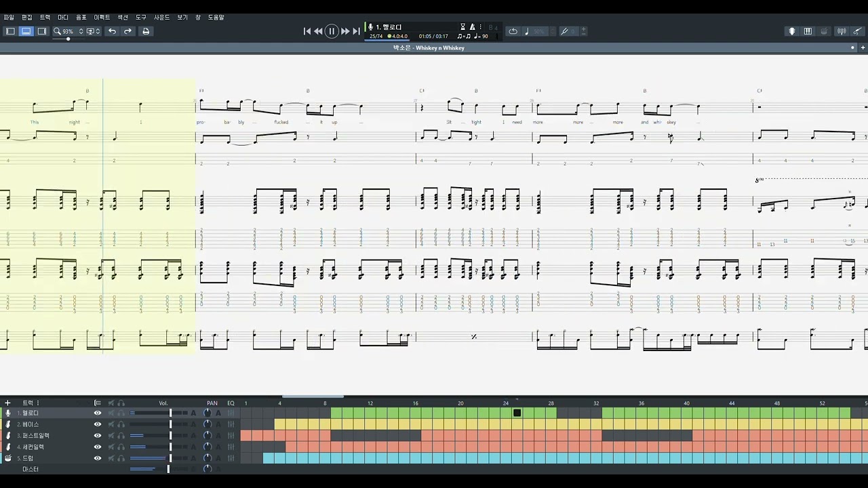Open the zoom percentage dropdown
The height and width of the screenshot is (488, 868).
[x=73, y=31]
